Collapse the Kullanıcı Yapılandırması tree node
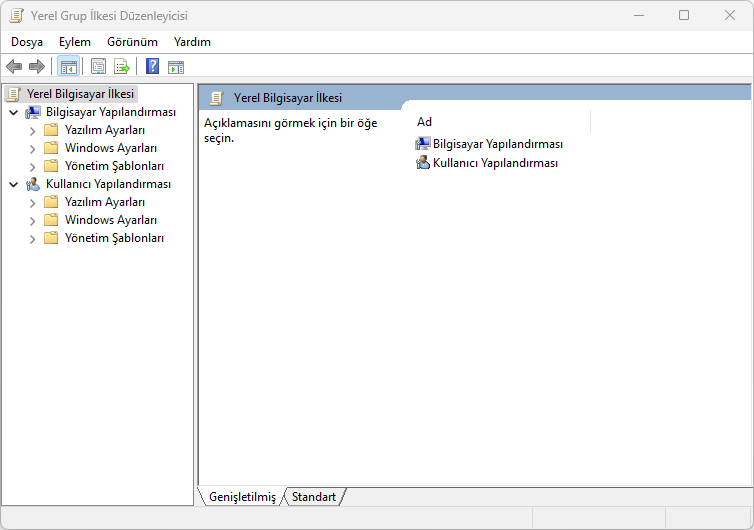The height and width of the screenshot is (530, 754). pos(14,184)
